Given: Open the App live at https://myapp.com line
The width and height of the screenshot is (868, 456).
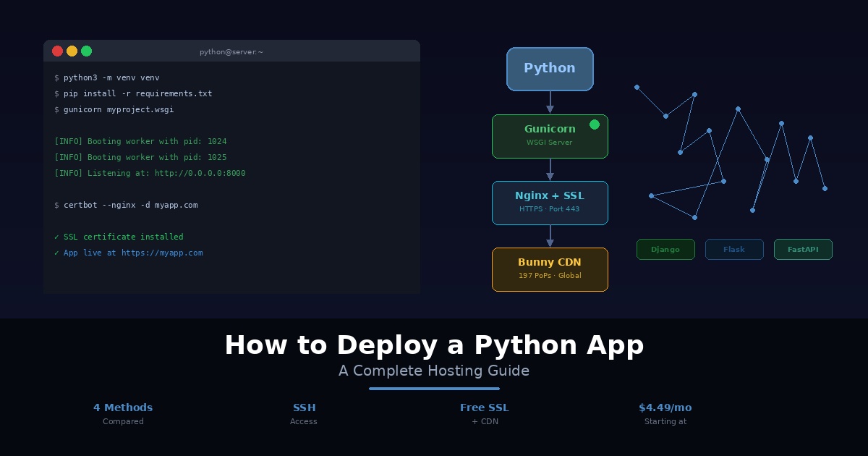Looking at the screenshot, I should [128, 253].
